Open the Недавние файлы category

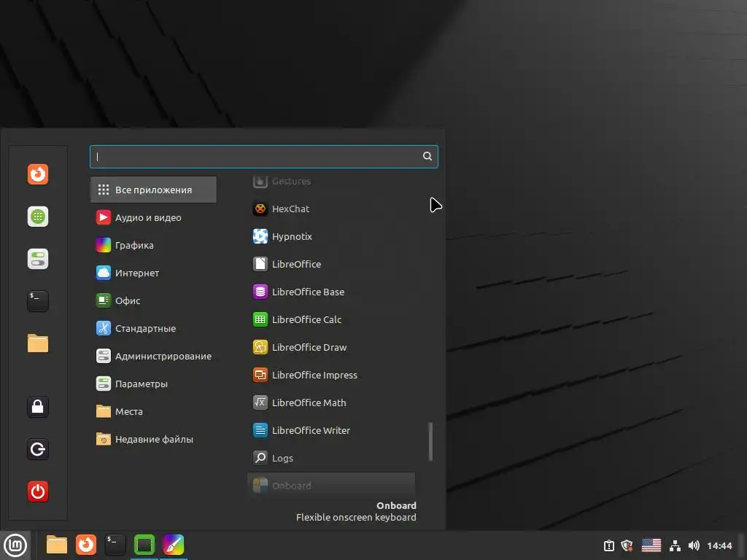[153, 439]
